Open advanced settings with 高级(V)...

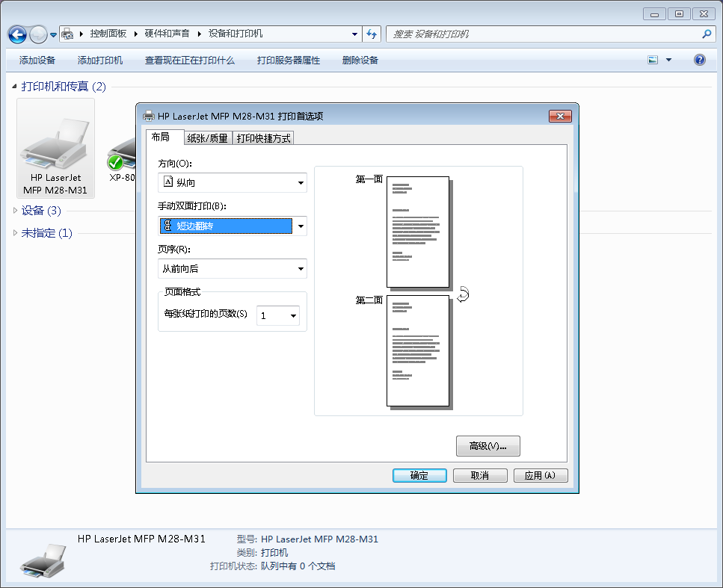487,446
